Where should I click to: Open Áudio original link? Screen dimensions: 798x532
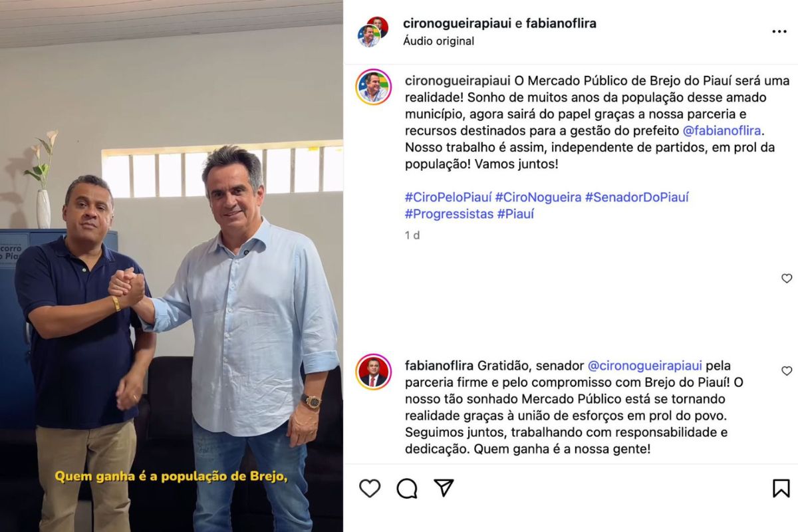(439, 41)
